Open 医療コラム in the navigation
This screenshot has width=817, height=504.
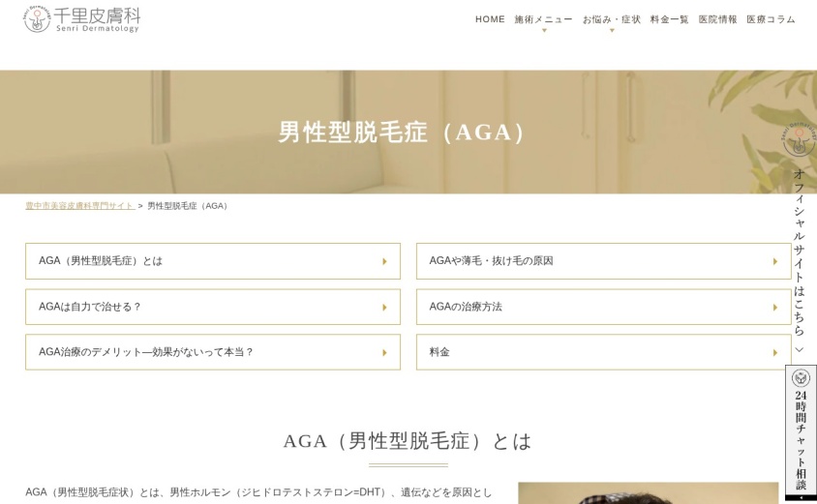pyautogui.click(x=772, y=19)
